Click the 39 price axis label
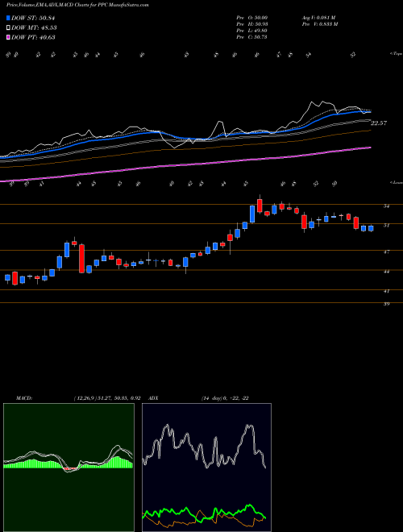 point(386,304)
